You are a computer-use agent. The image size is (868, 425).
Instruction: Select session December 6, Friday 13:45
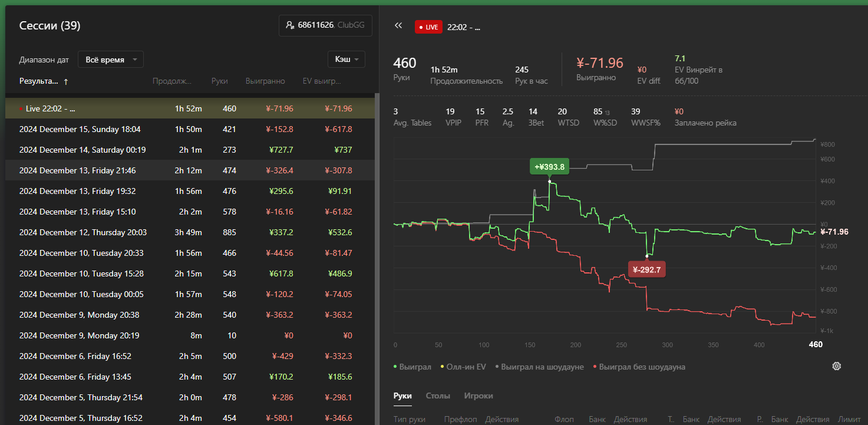click(190, 377)
